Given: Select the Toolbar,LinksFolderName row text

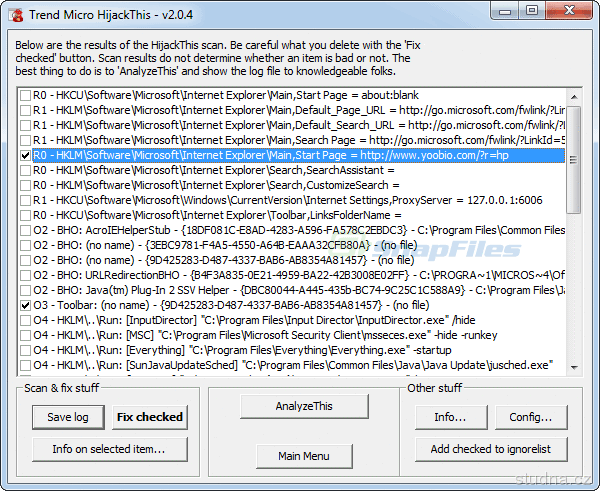Looking at the screenshot, I should [x=217, y=215].
